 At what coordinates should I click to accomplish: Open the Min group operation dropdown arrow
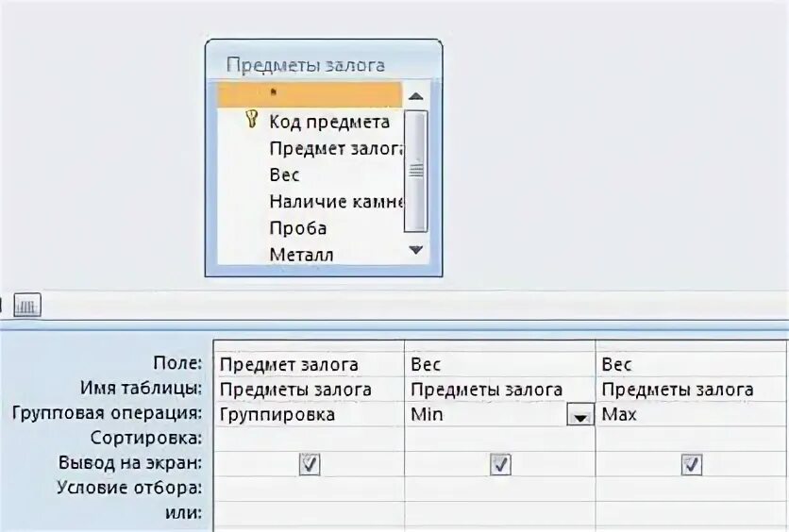pyautogui.click(x=580, y=415)
